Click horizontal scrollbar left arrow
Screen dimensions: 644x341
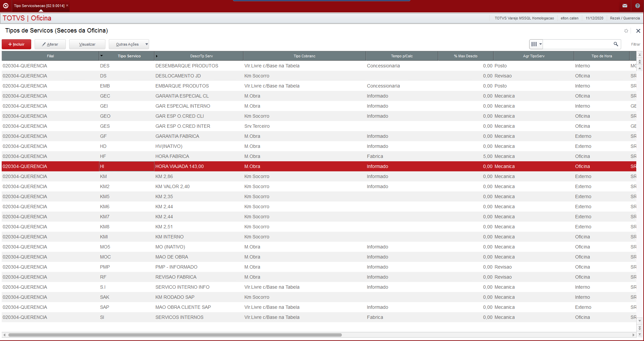(4, 335)
